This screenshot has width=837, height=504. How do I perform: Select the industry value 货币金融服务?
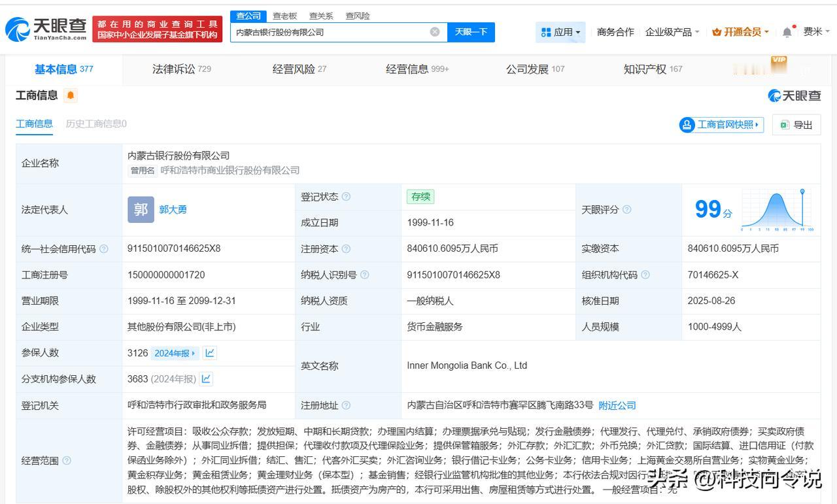point(435,327)
